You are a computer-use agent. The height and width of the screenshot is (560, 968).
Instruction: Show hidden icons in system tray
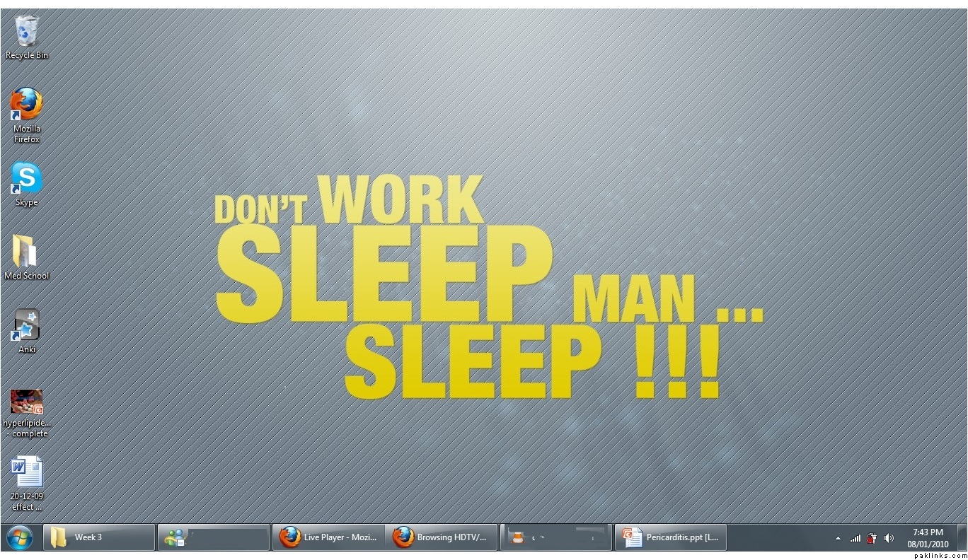[838, 538]
